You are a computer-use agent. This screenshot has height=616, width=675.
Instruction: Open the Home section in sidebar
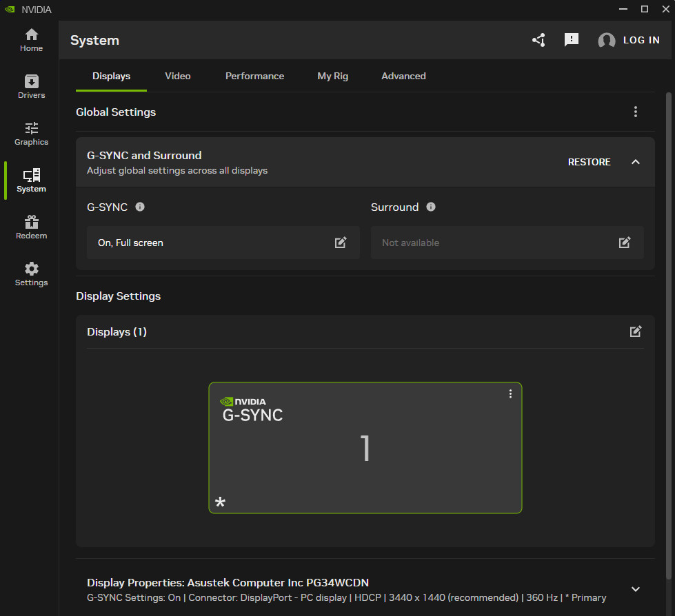tap(31, 41)
